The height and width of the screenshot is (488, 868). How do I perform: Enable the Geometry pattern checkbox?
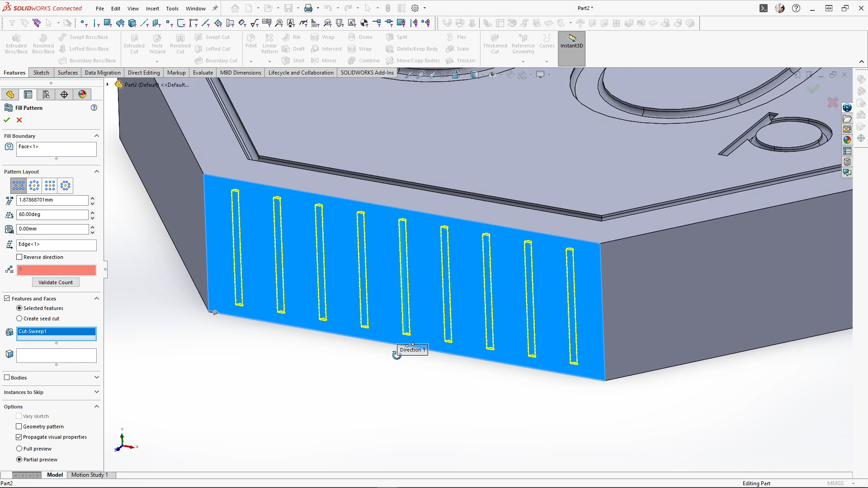pyautogui.click(x=19, y=427)
